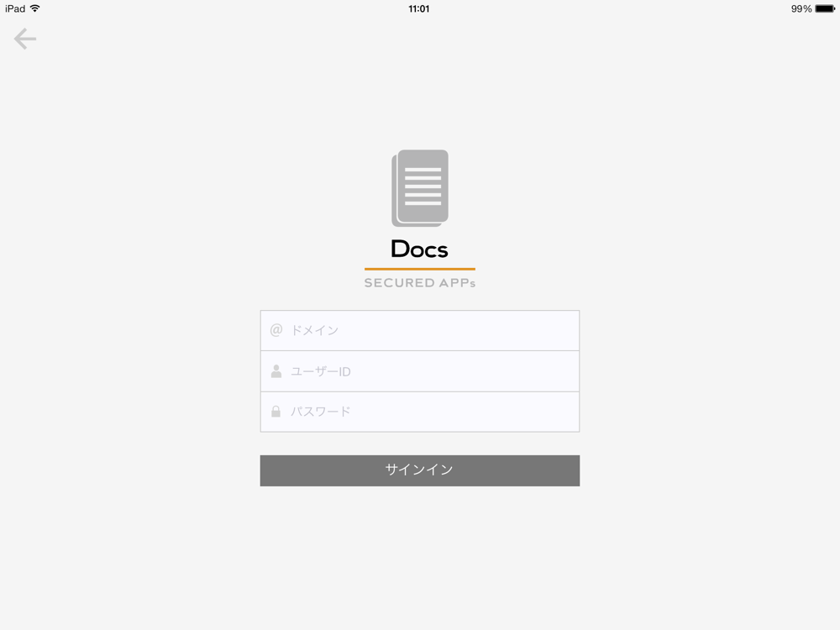Focus the ユーザーID input field
The height and width of the screenshot is (630, 840).
point(420,371)
